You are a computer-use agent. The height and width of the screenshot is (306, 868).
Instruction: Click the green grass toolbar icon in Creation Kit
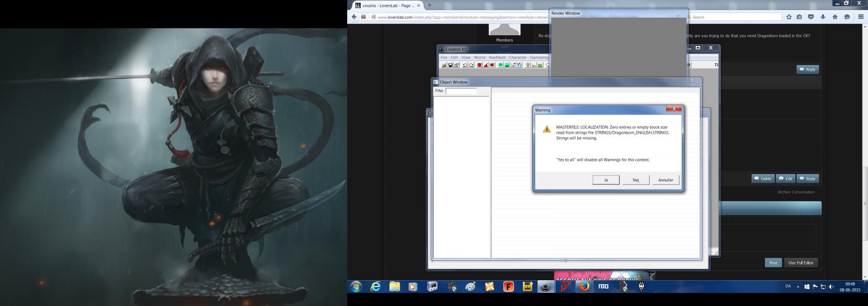pyautogui.click(x=540, y=65)
